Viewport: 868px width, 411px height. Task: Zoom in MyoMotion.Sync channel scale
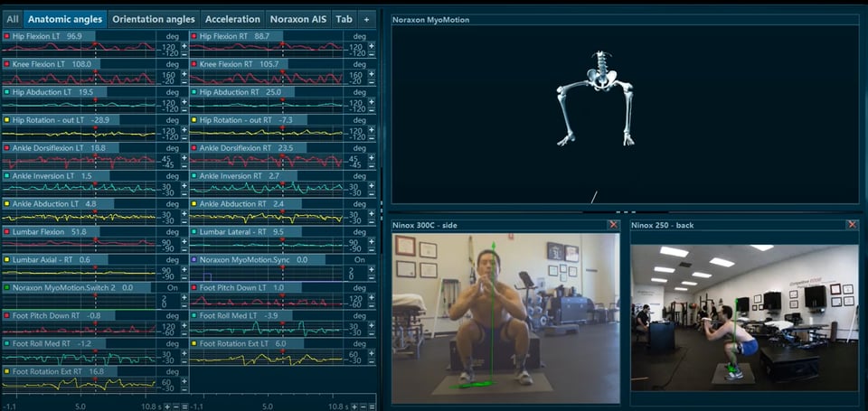pos(372,269)
